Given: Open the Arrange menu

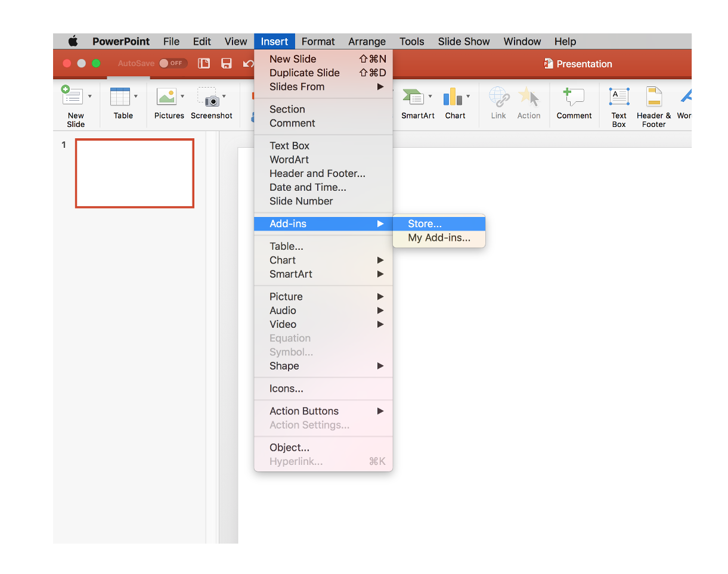Looking at the screenshot, I should 367,41.
